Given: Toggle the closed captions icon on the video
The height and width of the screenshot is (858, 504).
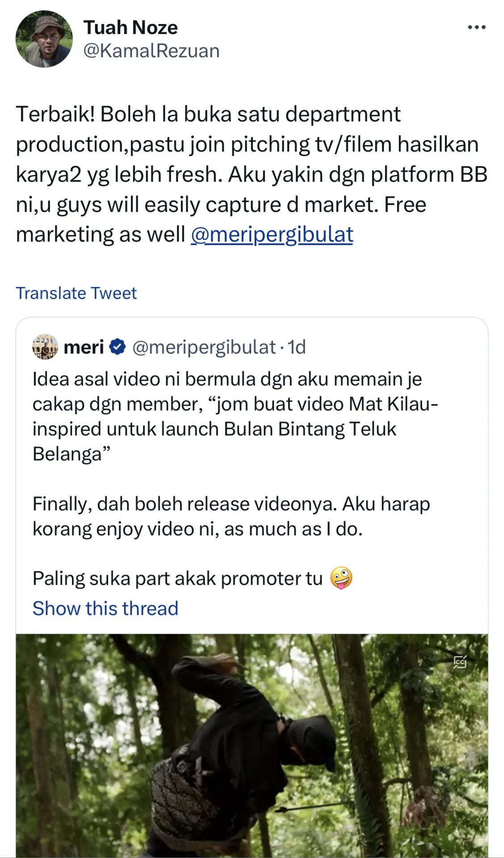Looking at the screenshot, I should [460, 662].
